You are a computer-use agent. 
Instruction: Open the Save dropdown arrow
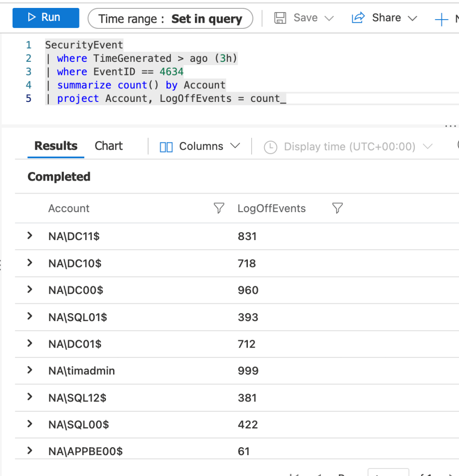tap(329, 19)
